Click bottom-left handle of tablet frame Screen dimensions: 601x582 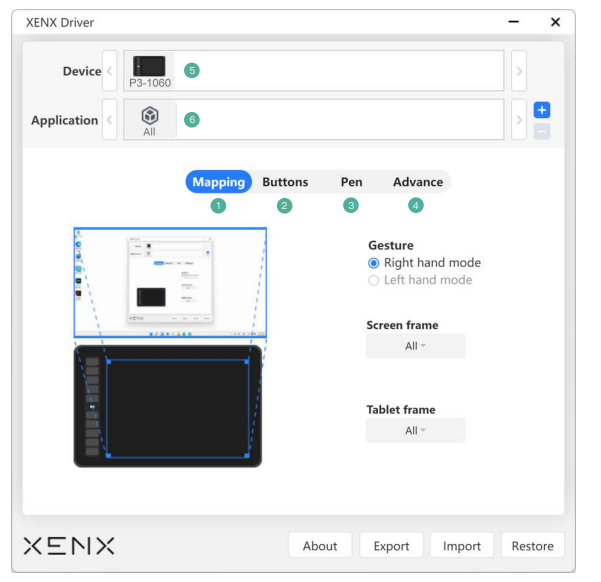[109, 455]
